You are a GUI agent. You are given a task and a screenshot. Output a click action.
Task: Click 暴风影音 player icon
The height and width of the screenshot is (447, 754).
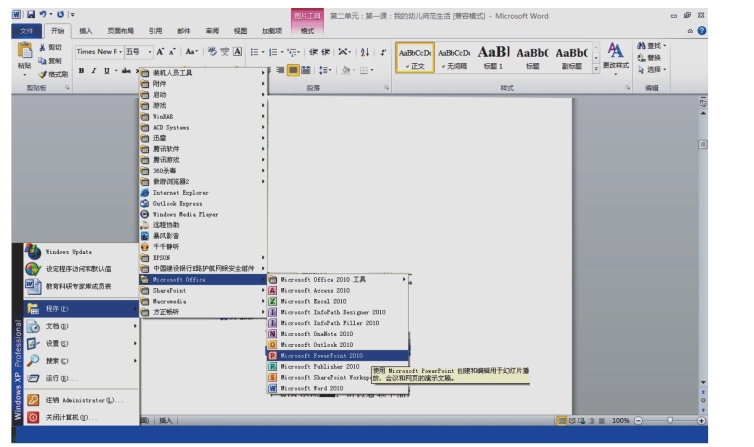point(145,236)
